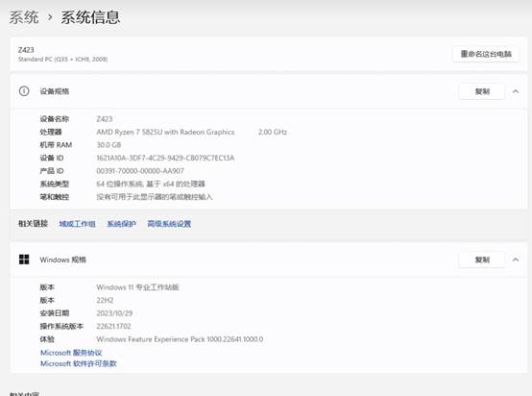The width and height of the screenshot is (532, 396).
Task: Open Microsoft 软件许可条款 link
Action: click(79, 363)
